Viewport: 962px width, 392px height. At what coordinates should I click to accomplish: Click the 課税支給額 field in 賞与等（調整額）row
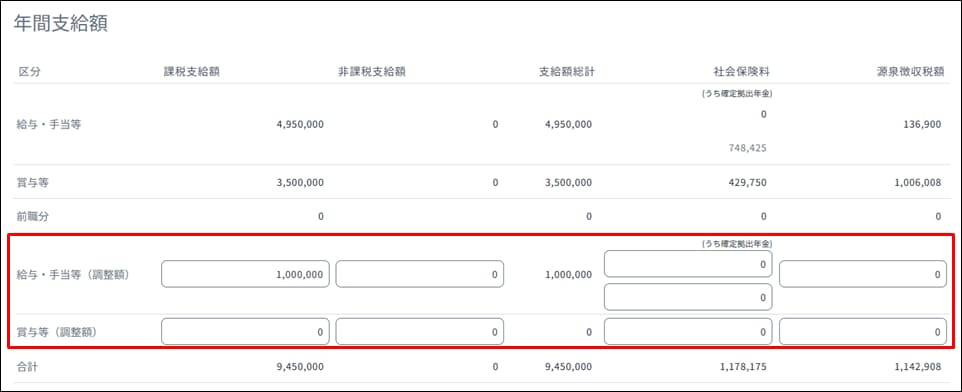(x=245, y=331)
